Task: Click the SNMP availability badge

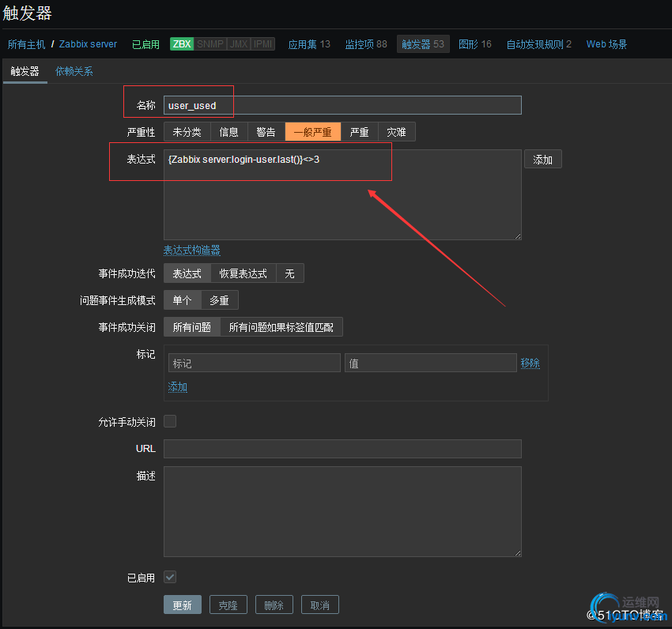Action: [210, 44]
